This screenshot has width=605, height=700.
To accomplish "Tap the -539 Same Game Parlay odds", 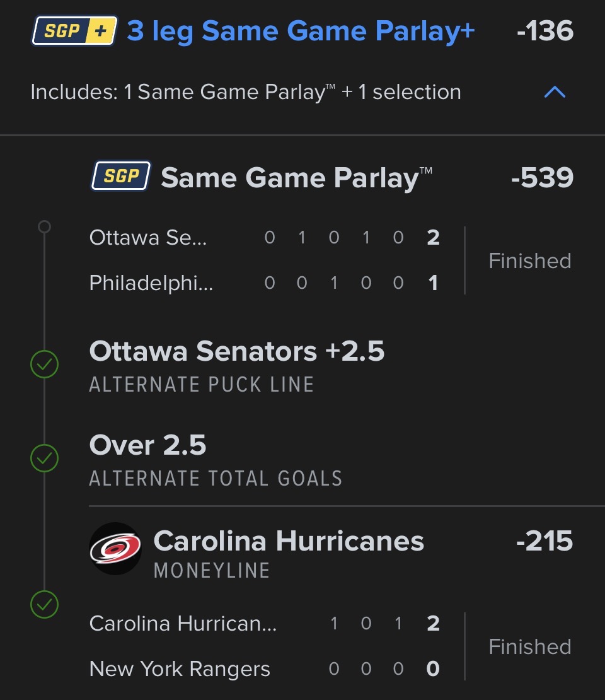I will pyautogui.click(x=542, y=177).
